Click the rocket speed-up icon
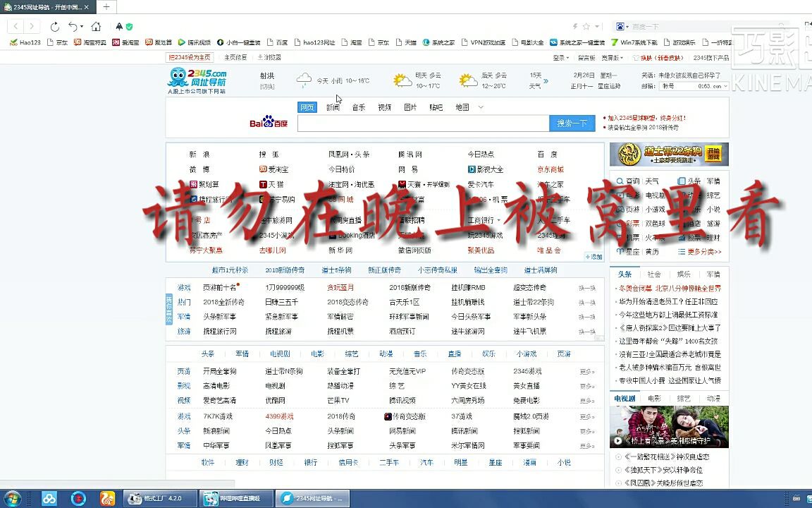 click(x=119, y=26)
